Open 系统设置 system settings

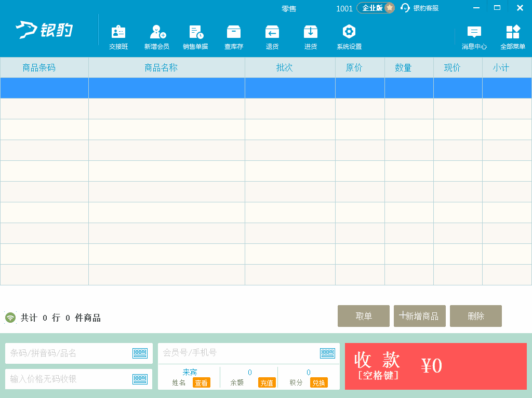(349, 37)
